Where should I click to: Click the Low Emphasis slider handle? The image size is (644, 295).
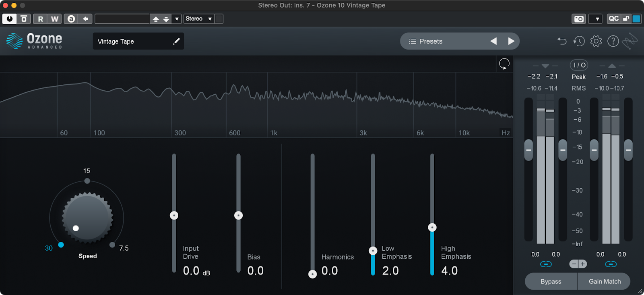[373, 251]
